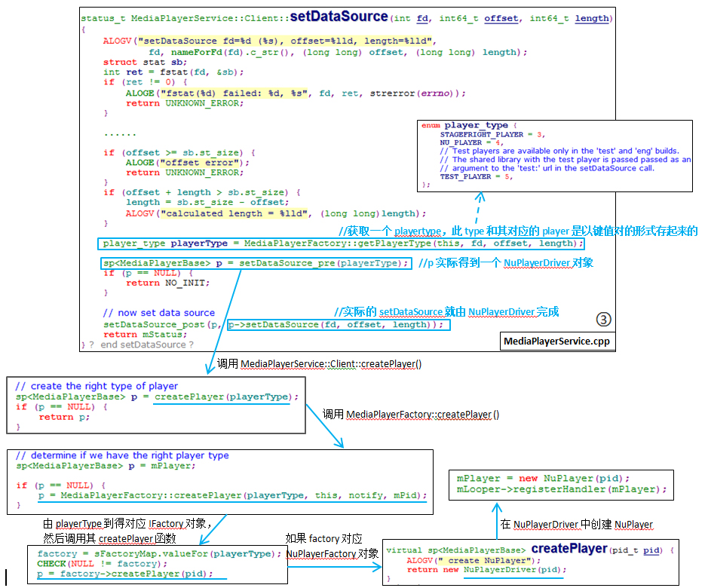Click the right arrow toward NuPlayerFactory createPlayer
This screenshot has width=708, height=588.
click(x=335, y=567)
